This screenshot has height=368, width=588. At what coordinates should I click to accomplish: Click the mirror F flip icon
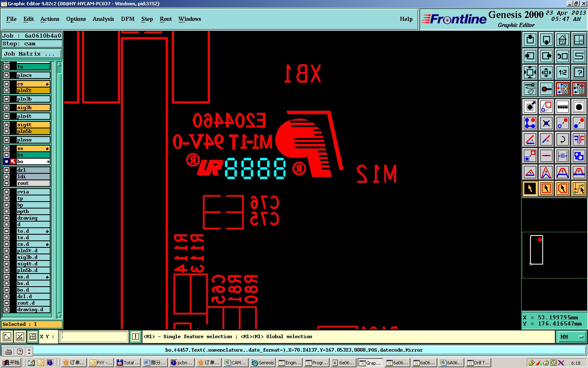click(x=579, y=139)
